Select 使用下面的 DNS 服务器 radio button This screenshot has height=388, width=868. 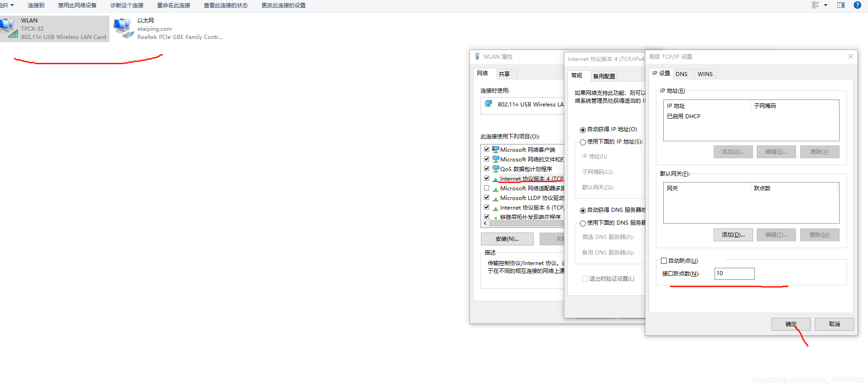click(x=583, y=223)
